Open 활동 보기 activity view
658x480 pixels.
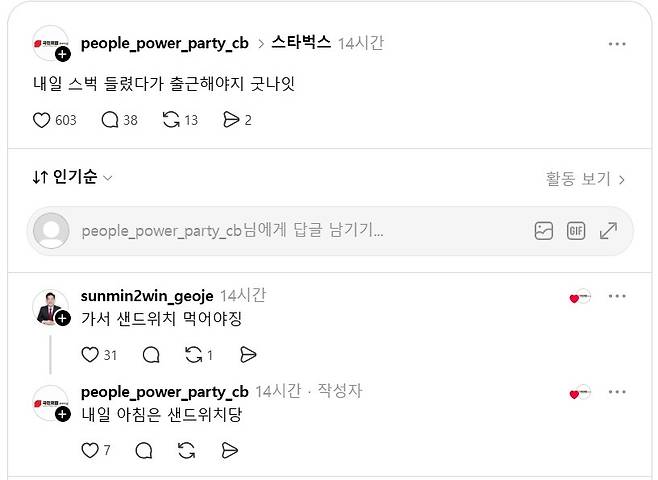point(585,179)
